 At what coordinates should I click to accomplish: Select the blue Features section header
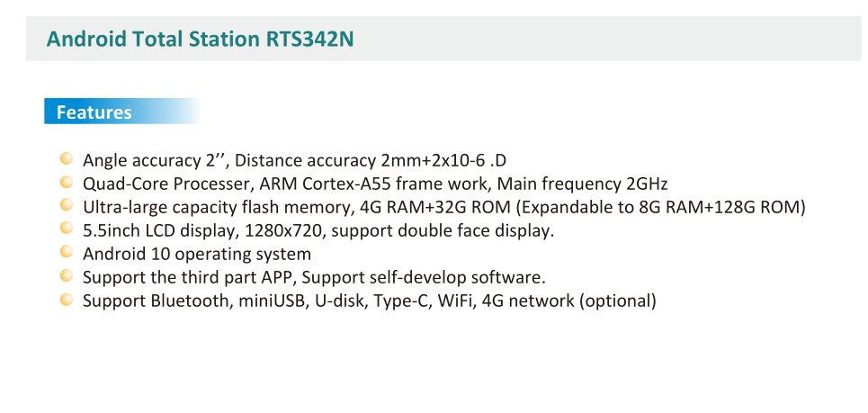(121, 112)
